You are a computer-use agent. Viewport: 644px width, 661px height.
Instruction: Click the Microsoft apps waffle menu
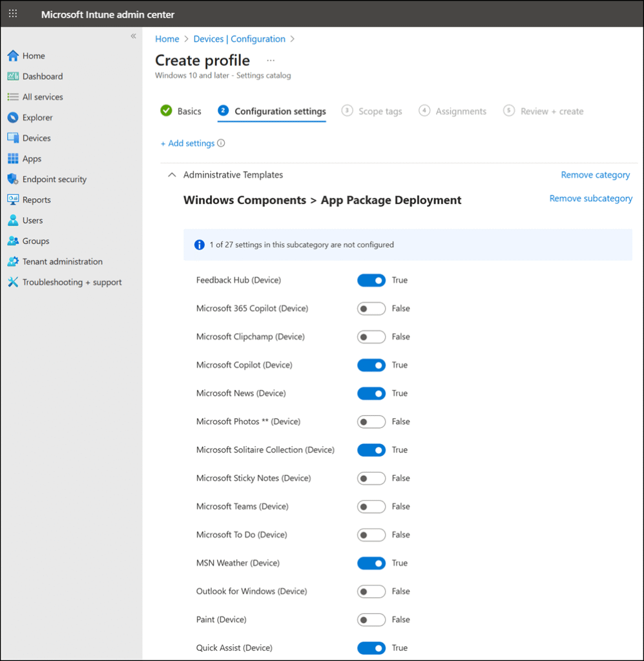click(12, 14)
